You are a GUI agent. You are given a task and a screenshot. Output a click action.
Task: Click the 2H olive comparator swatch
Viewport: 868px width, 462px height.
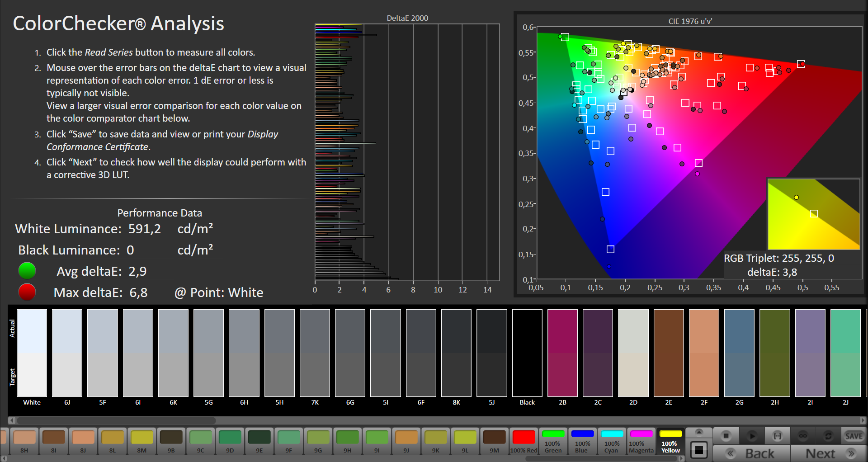pyautogui.click(x=775, y=353)
